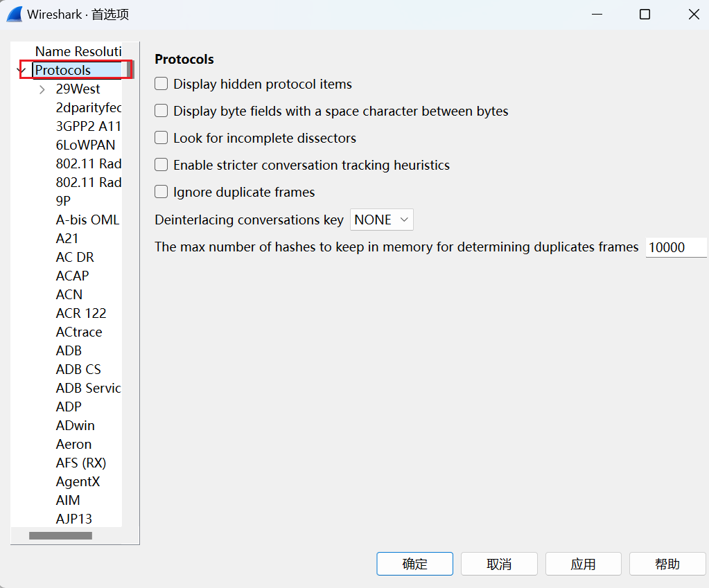709x588 pixels.
Task: Select the 6LoWPAN protocol entry
Action: (85, 145)
